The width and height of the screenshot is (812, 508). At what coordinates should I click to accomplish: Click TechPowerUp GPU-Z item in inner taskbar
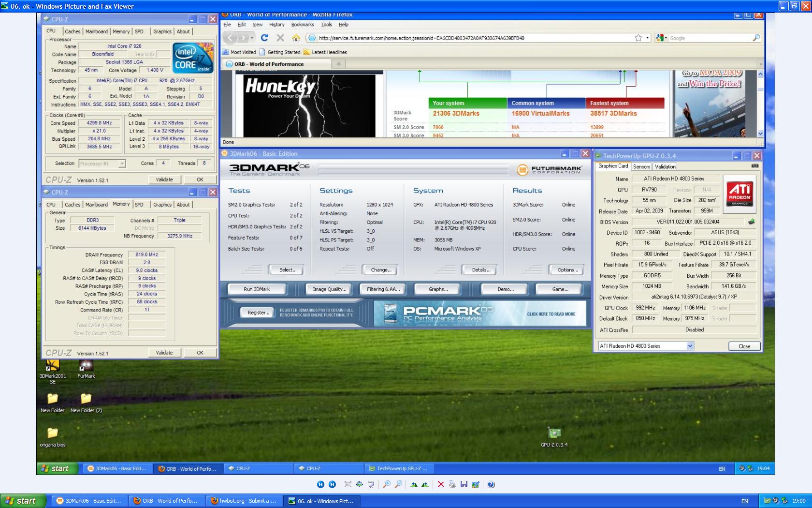pos(399,468)
